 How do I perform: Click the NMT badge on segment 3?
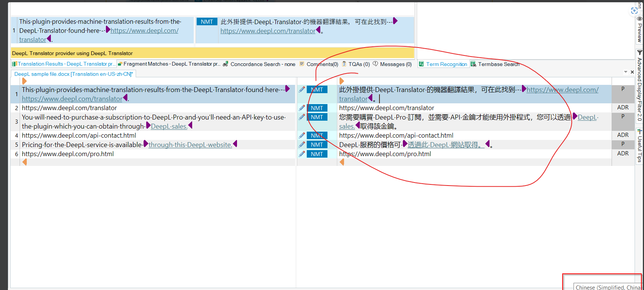pyautogui.click(x=317, y=117)
